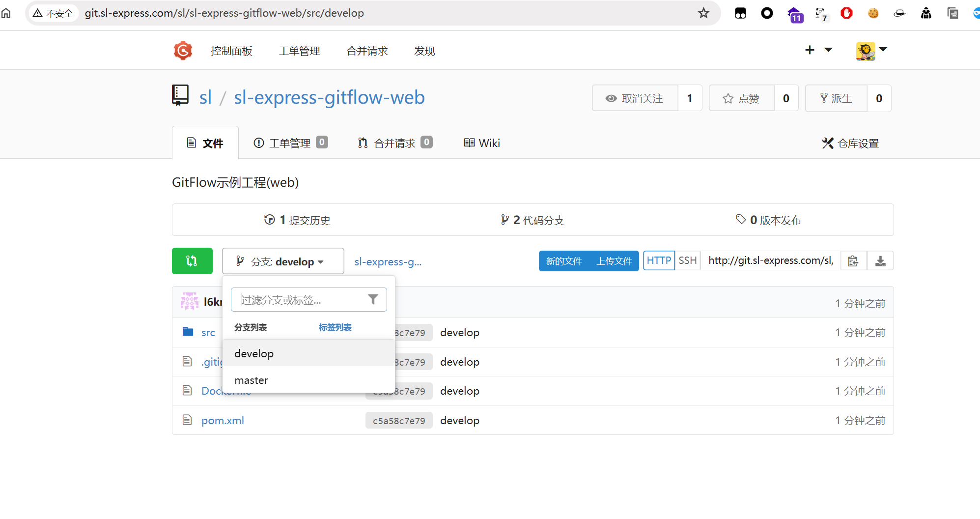Click 1 分钟之前 in pom.xml row
980x519 pixels.
point(860,420)
